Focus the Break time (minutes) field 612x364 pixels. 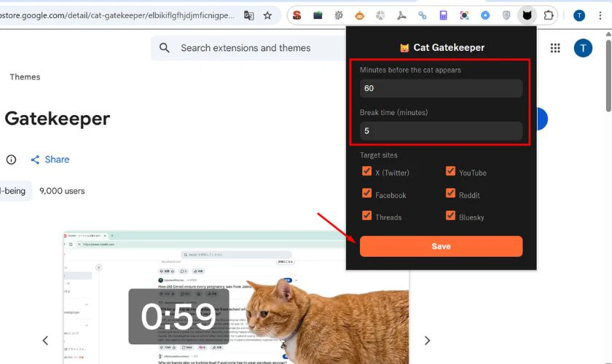click(441, 131)
